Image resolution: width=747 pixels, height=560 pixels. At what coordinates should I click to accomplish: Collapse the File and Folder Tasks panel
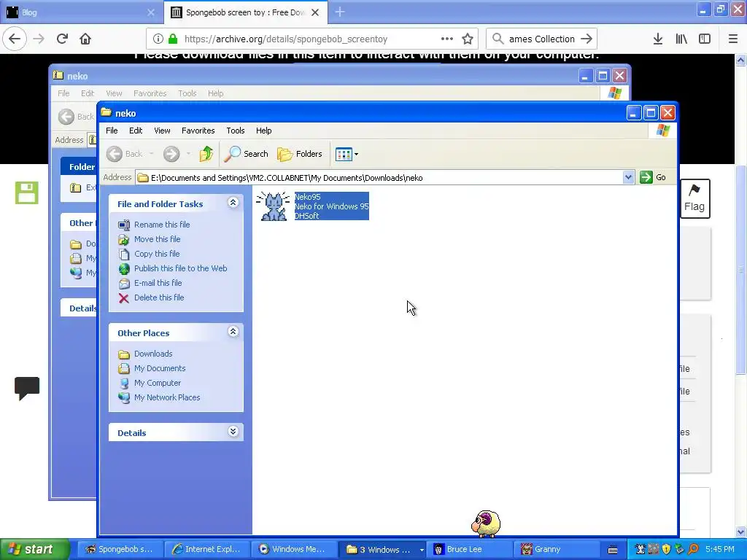(233, 203)
